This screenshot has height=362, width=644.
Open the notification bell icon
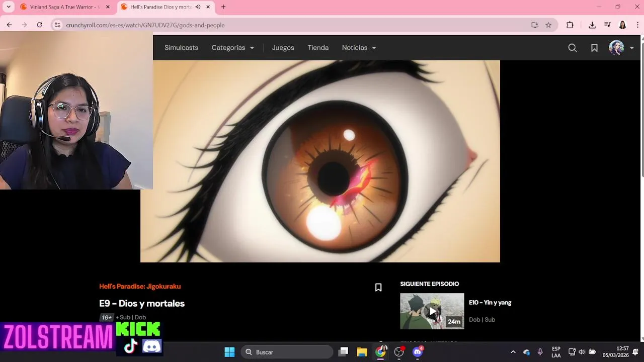click(x=635, y=352)
